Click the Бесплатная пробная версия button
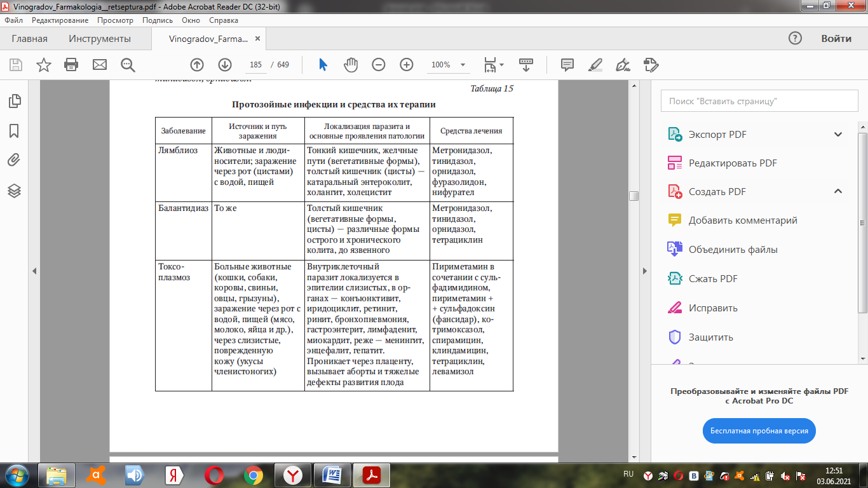 pyautogui.click(x=759, y=431)
